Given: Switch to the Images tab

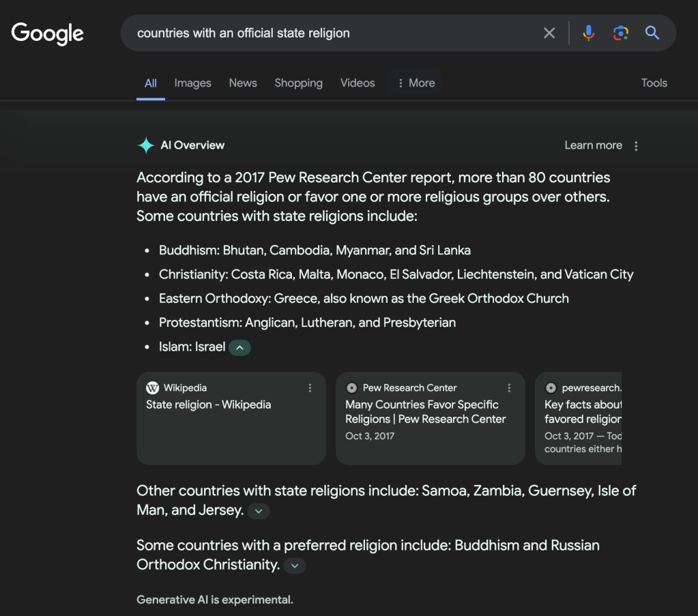Looking at the screenshot, I should (x=192, y=83).
